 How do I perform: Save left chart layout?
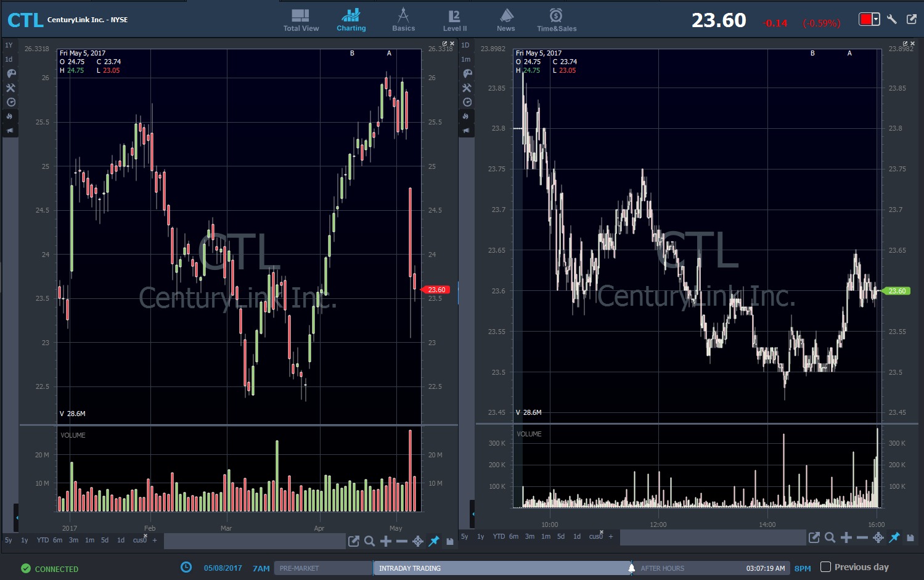[450, 541]
